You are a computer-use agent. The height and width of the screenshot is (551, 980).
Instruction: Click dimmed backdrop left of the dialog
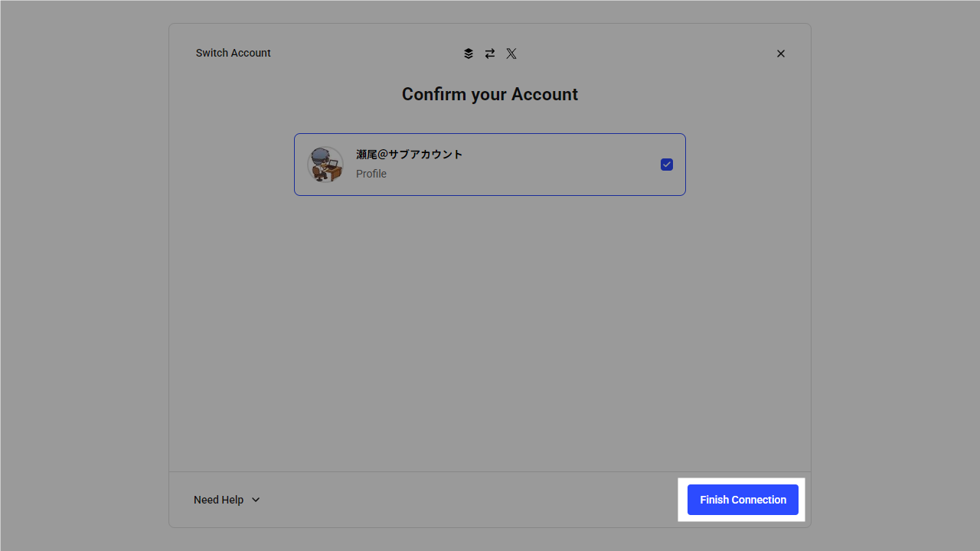click(84, 275)
